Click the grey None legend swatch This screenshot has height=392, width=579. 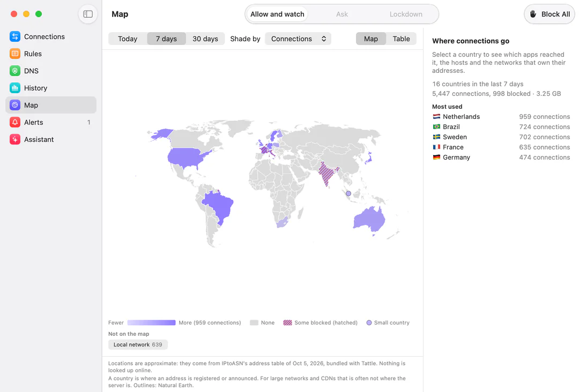pos(254,323)
